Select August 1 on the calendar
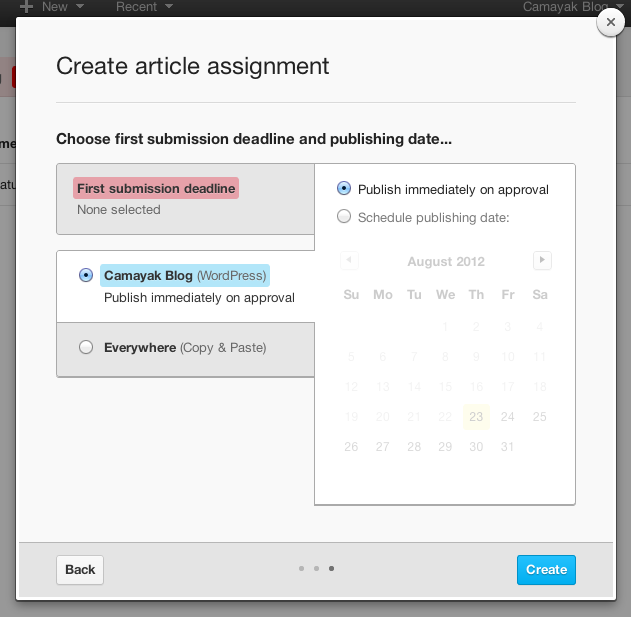This screenshot has height=617, width=631. (444, 327)
